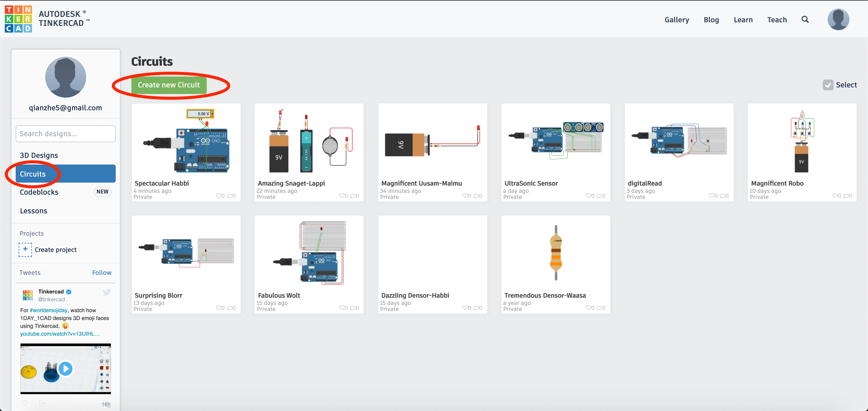
Task: Click comment icon on Amazing Snaget-Lappi
Action: tap(353, 196)
